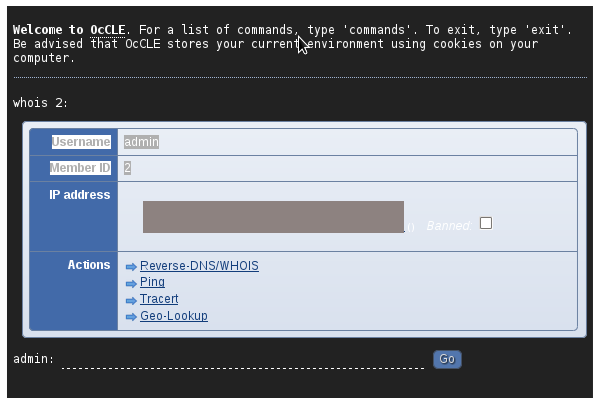The height and width of the screenshot is (398, 602).
Task: Click the 'OcCLE' abbreviation in welcome text
Action: coord(108,30)
